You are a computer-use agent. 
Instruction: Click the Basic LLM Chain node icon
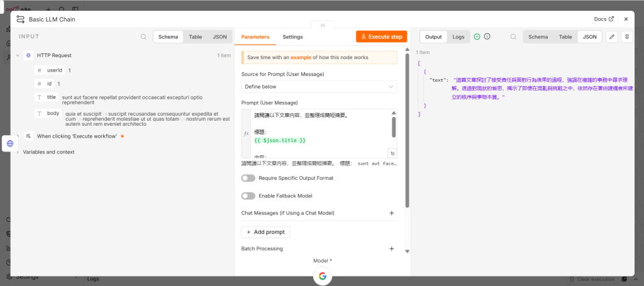click(x=20, y=19)
